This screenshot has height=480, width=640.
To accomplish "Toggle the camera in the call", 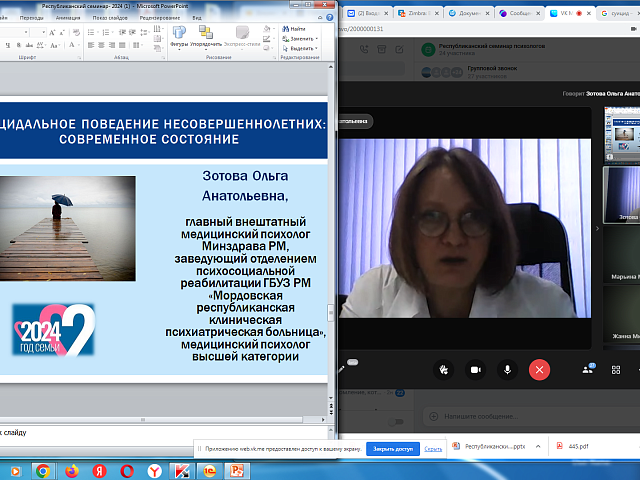I will [x=475, y=369].
